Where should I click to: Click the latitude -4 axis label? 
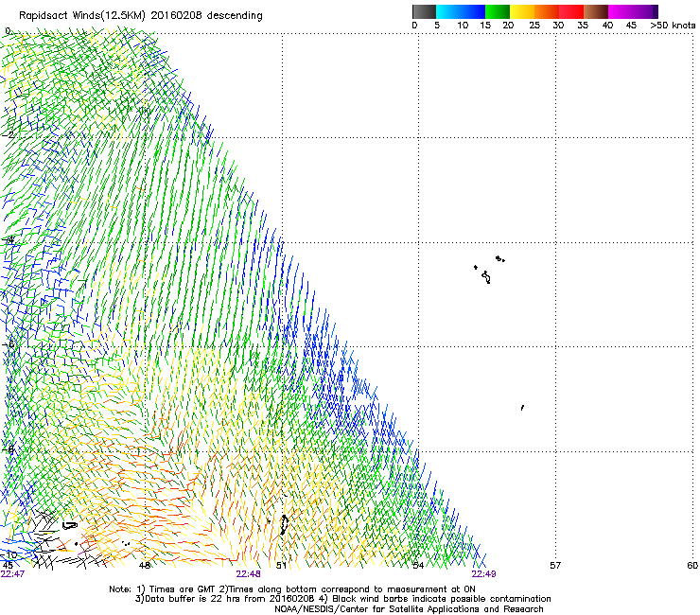[8, 240]
